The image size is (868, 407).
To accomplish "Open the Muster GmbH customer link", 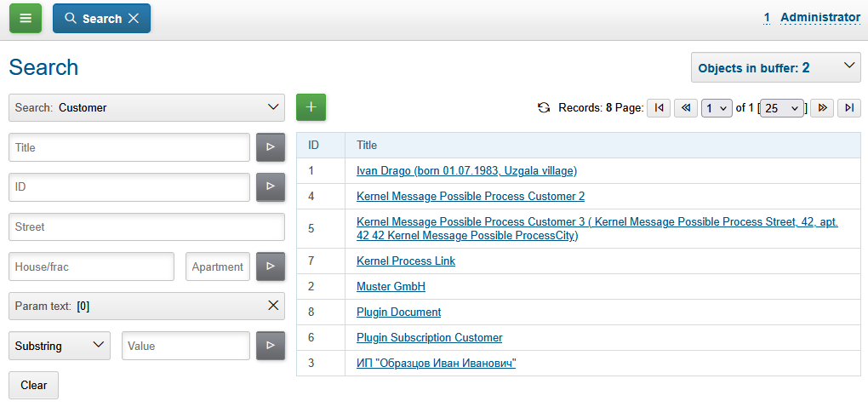I will click(391, 287).
